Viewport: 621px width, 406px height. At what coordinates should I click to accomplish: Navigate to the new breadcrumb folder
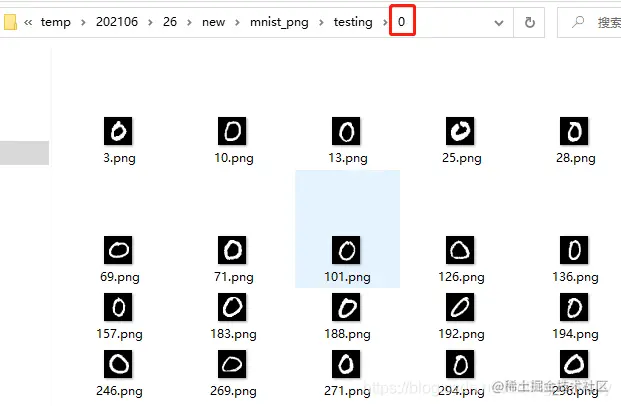[x=213, y=22]
